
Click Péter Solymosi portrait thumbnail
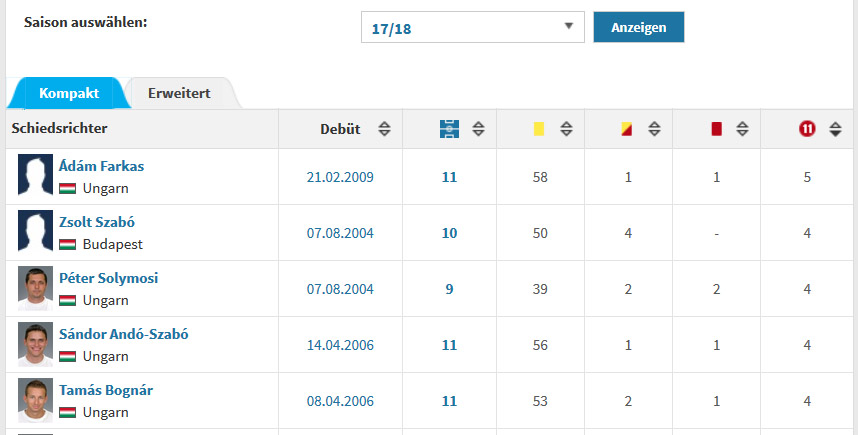[36, 288]
